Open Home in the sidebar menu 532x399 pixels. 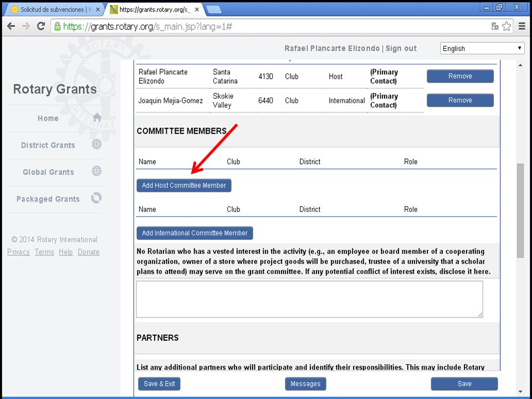click(x=48, y=119)
